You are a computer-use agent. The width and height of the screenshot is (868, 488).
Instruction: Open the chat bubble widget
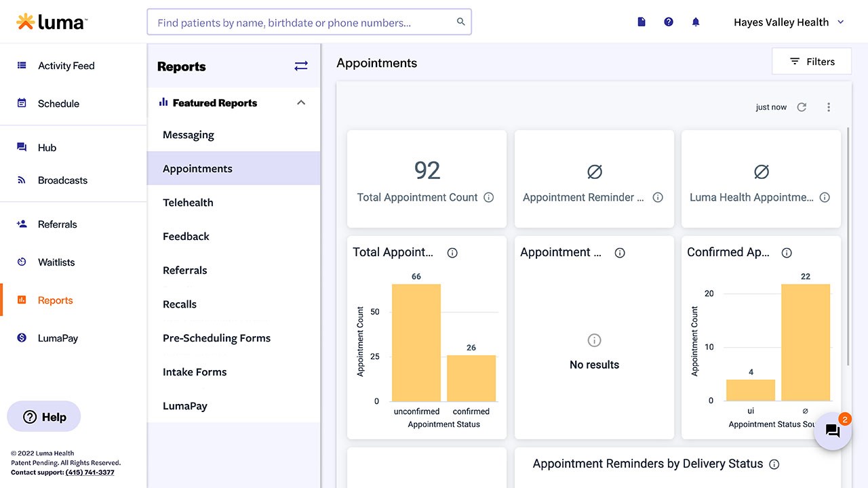(x=832, y=431)
